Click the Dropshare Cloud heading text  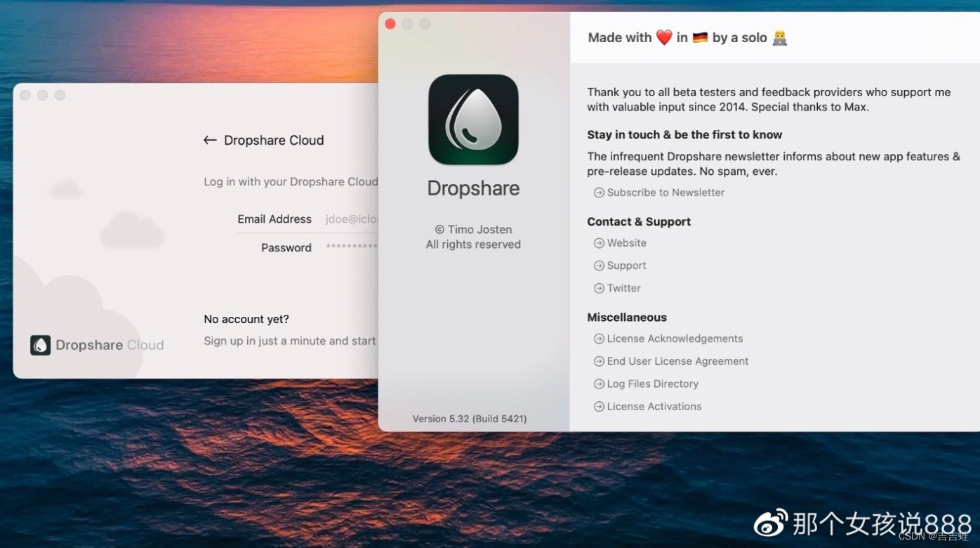274,140
